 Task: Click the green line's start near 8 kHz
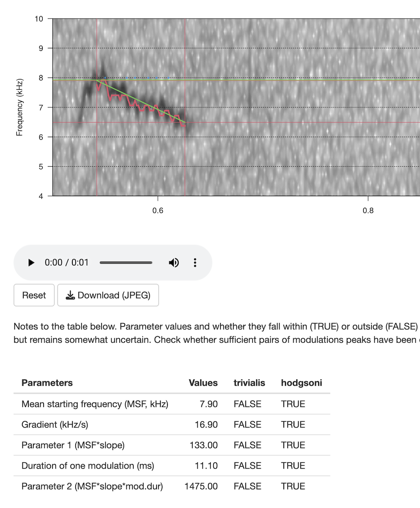pyautogui.click(x=97, y=80)
